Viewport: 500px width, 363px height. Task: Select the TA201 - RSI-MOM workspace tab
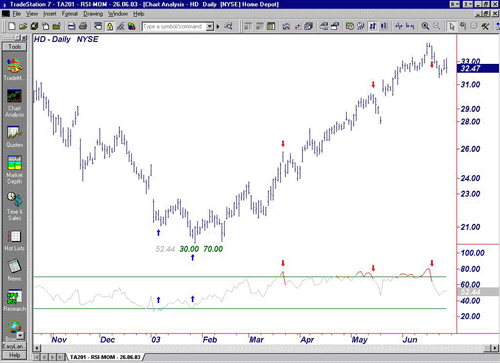point(105,357)
